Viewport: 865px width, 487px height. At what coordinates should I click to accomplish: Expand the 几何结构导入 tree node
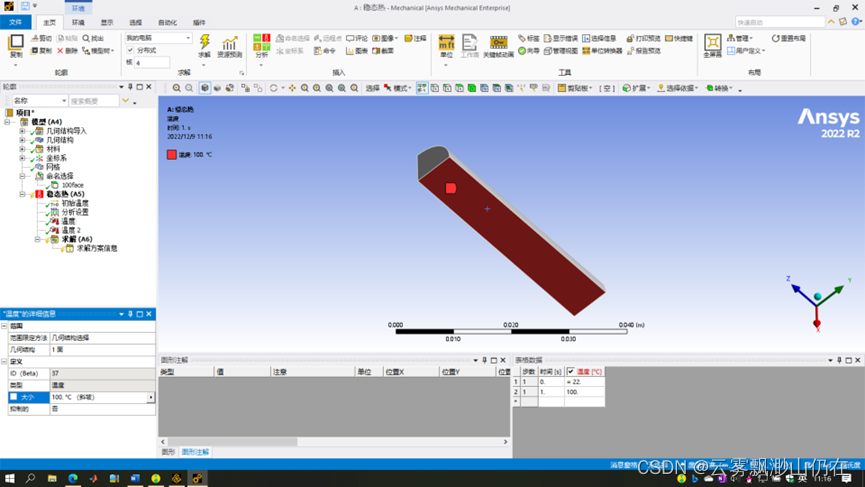click(x=22, y=131)
